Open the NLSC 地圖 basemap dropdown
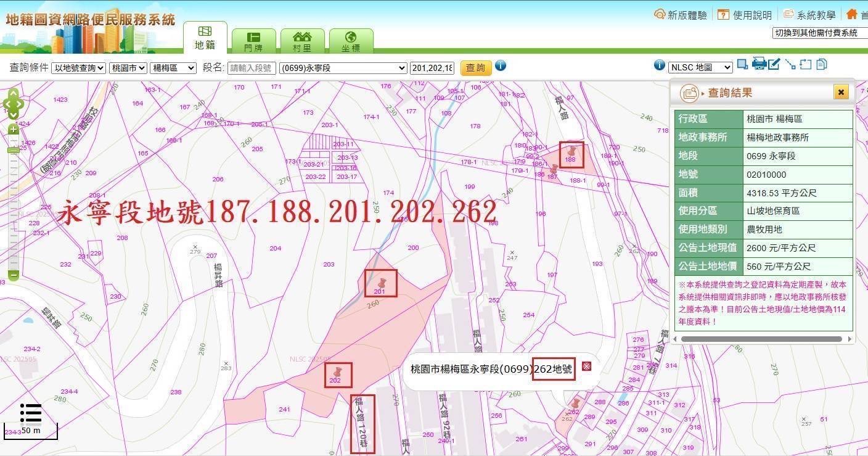The image size is (868, 456). pyautogui.click(x=700, y=67)
